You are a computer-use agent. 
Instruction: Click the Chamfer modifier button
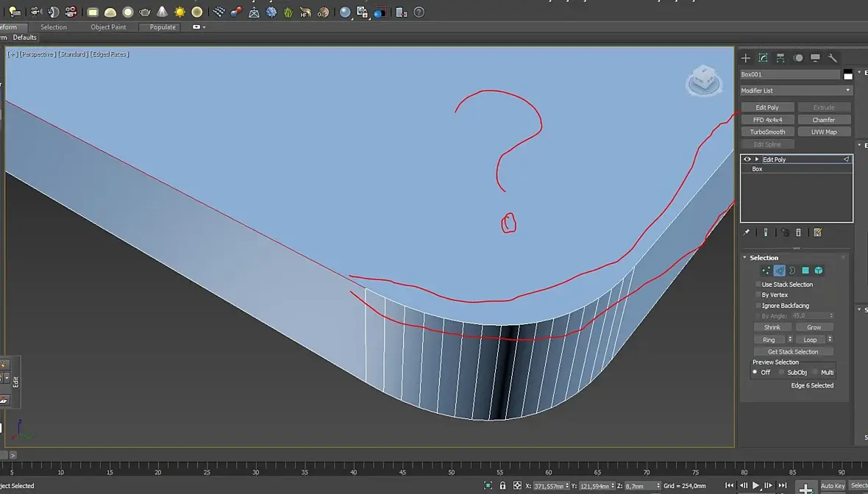(824, 120)
